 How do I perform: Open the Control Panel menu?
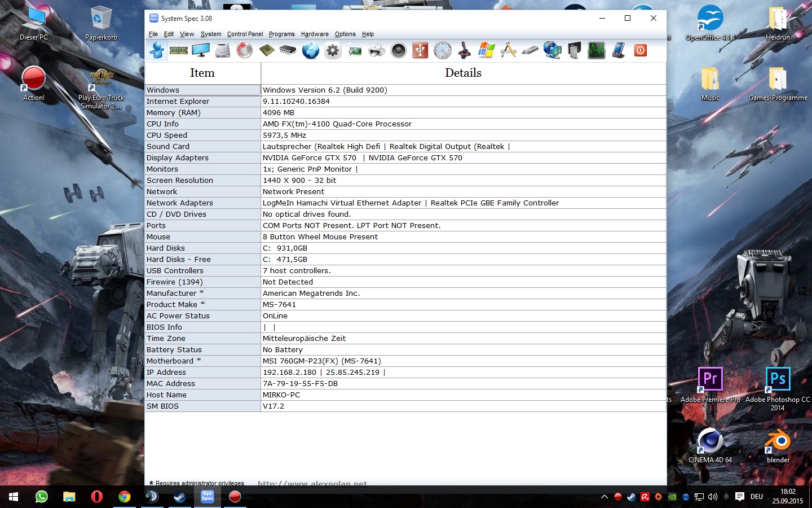245,34
